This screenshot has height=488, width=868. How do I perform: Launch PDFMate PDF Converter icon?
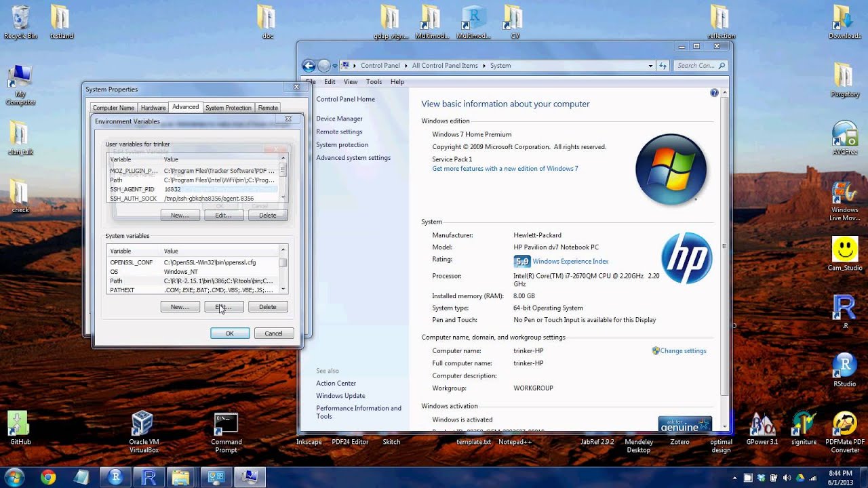pos(844,432)
